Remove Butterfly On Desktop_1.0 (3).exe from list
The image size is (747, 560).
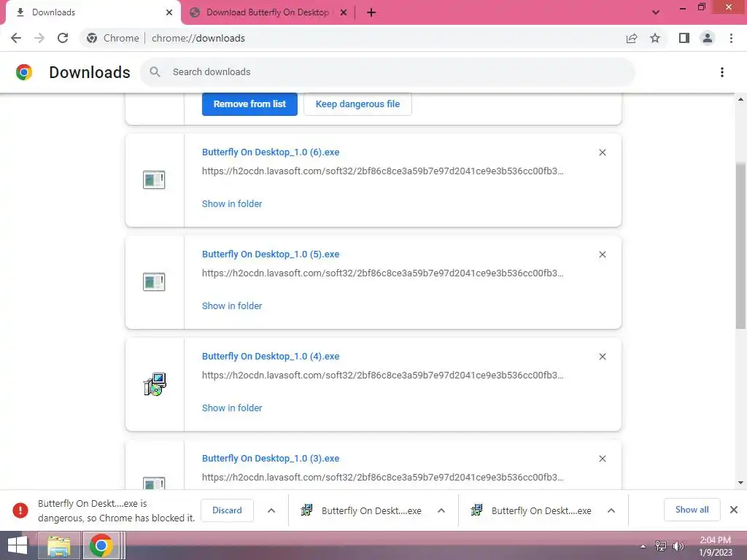(x=602, y=459)
